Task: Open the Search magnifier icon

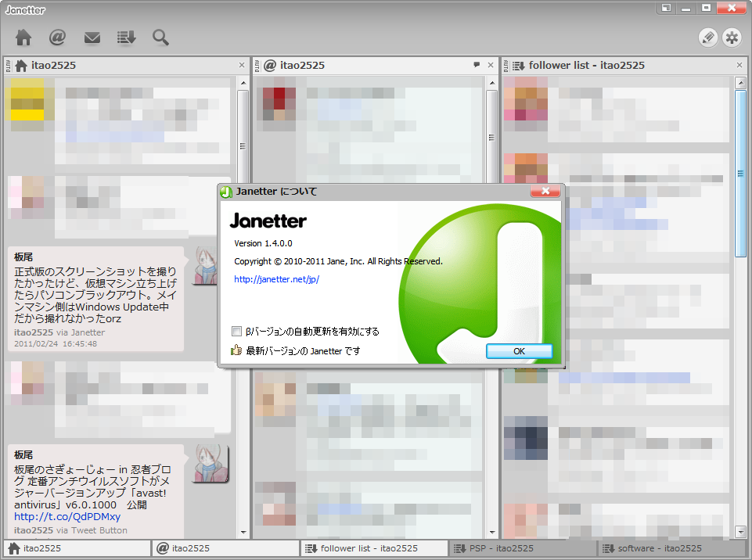Action: tap(160, 38)
